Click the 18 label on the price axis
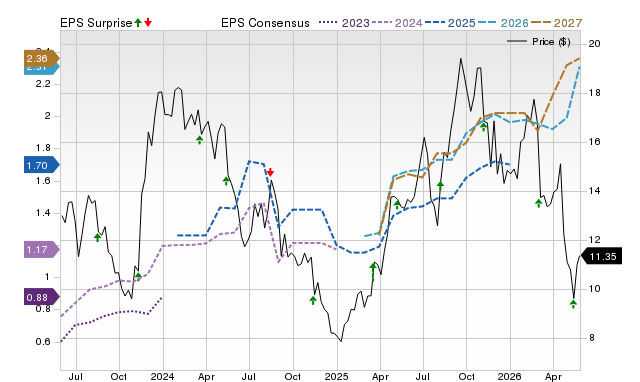This screenshot has width=640, height=382. coord(595,93)
